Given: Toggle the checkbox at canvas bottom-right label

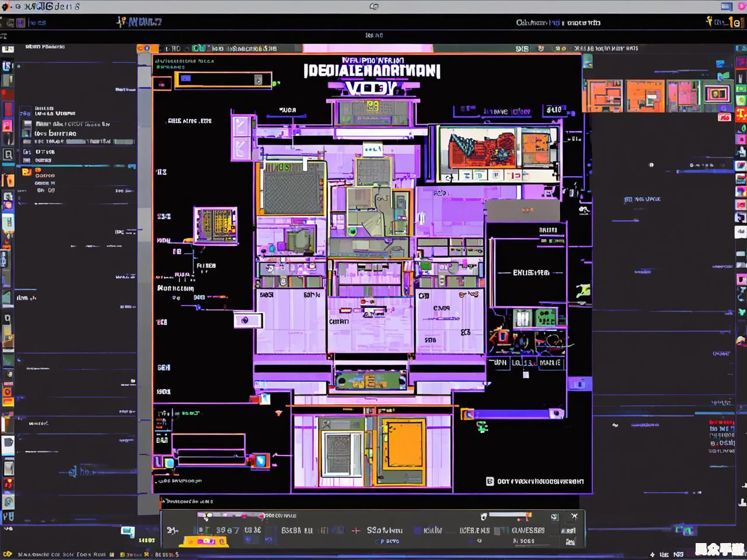Looking at the screenshot, I should point(490,481).
